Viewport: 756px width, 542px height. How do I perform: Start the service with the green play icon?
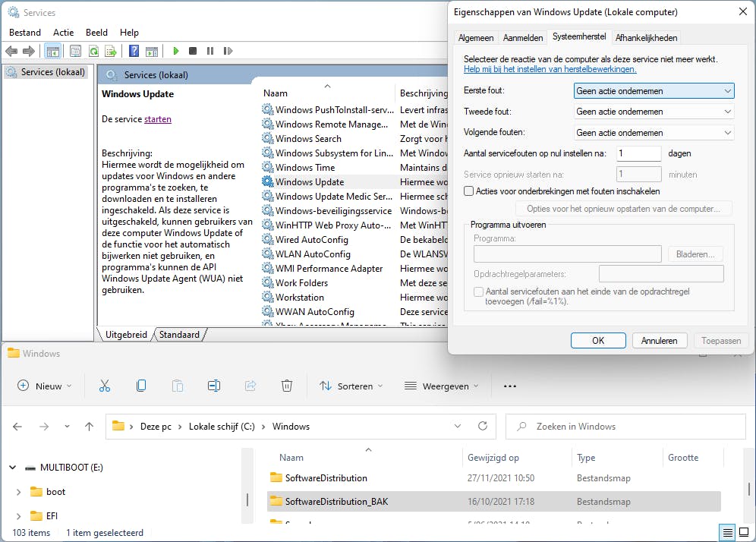pyautogui.click(x=176, y=51)
